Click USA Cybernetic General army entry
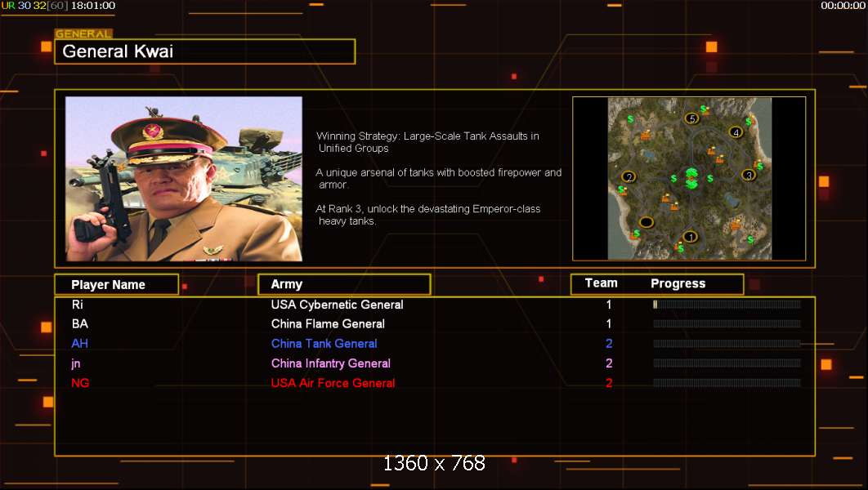Viewport: 868px width, 490px height. pyautogui.click(x=337, y=305)
